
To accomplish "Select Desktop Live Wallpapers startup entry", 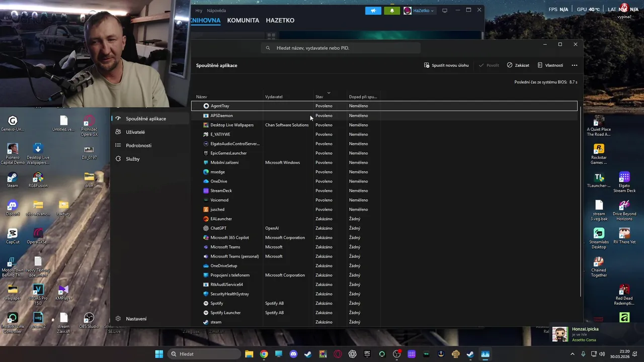I will (384, 125).
